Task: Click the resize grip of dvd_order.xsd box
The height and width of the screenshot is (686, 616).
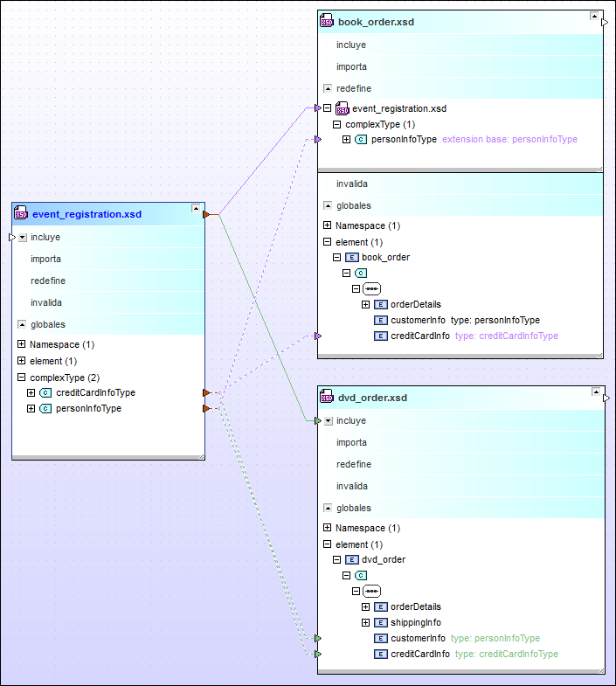Action: (x=599, y=669)
